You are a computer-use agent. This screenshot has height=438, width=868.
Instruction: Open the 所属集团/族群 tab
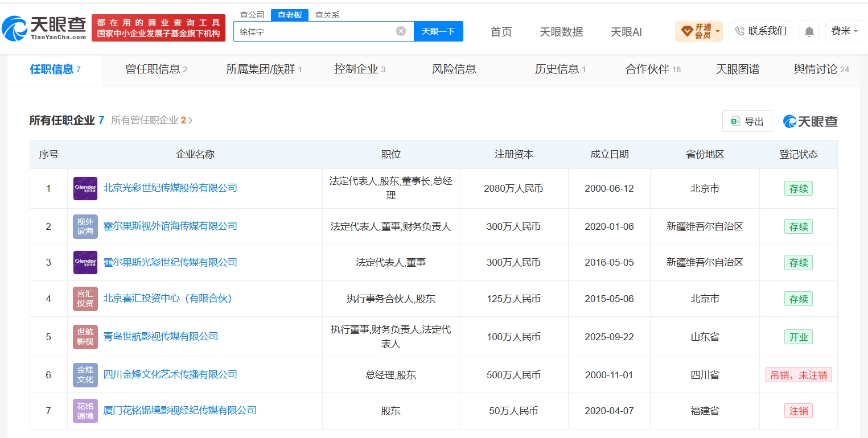click(264, 69)
